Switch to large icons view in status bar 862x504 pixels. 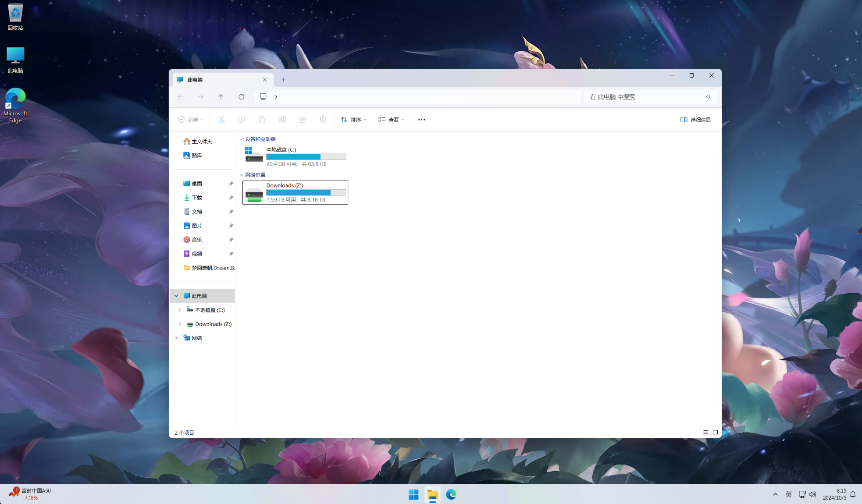coord(715,433)
